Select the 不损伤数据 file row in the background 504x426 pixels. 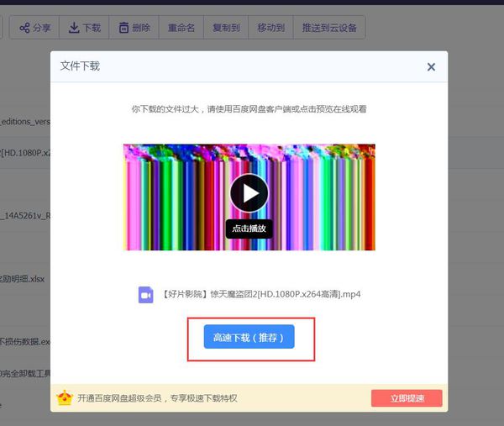click(x=25, y=341)
